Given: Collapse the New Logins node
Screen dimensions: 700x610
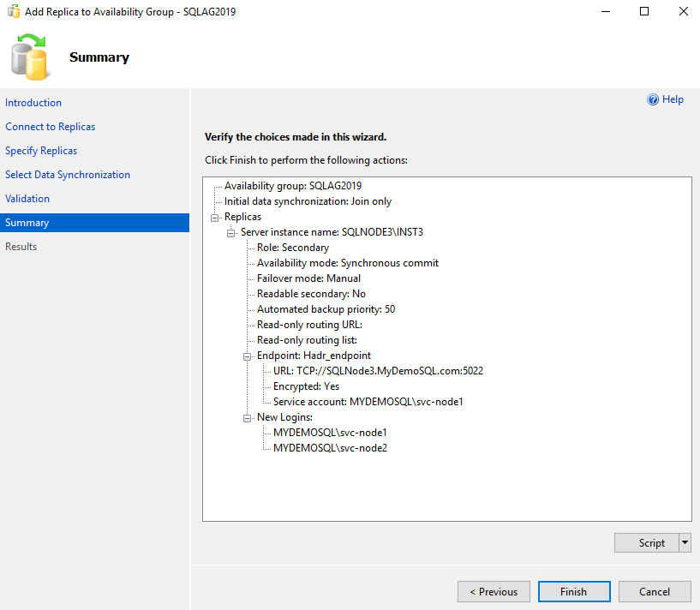Looking at the screenshot, I should (247, 417).
